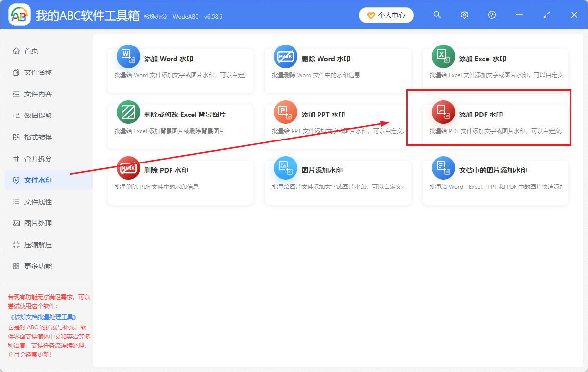Select 更多功能 in the sidebar

tap(34, 266)
